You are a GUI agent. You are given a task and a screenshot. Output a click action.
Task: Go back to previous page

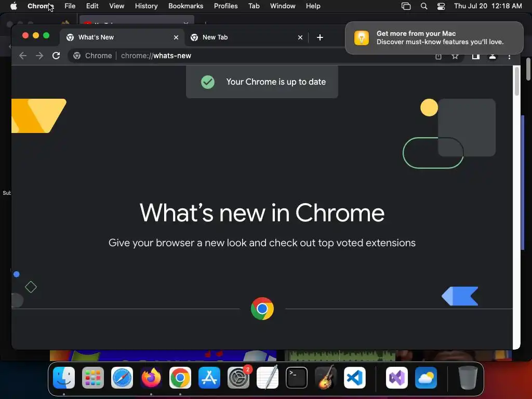click(x=23, y=56)
